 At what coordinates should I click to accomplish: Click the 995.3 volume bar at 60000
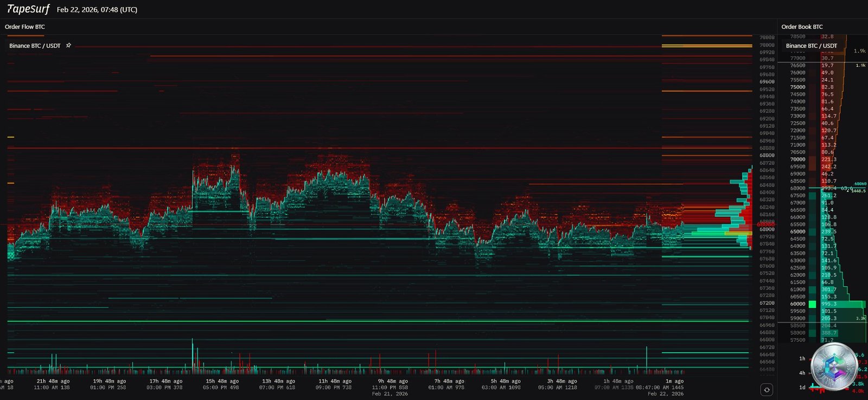pos(843,304)
